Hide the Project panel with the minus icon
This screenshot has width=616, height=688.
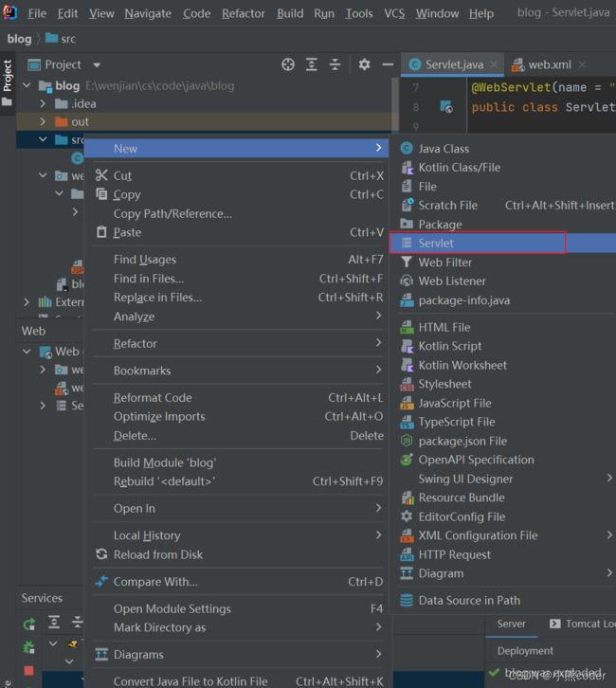click(388, 64)
